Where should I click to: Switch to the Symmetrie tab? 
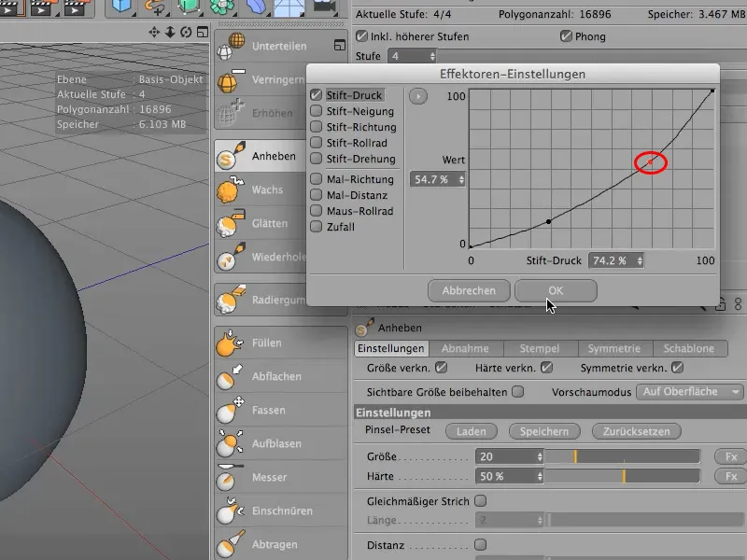click(x=614, y=348)
